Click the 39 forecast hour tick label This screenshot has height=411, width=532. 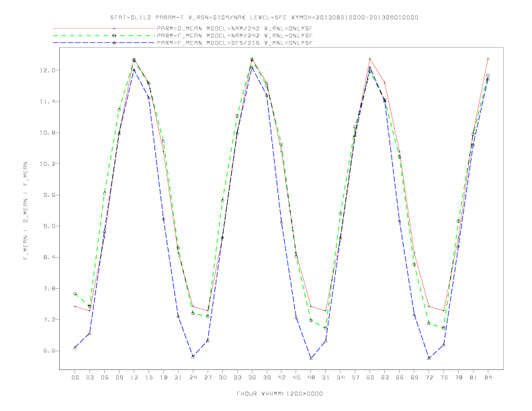(267, 377)
